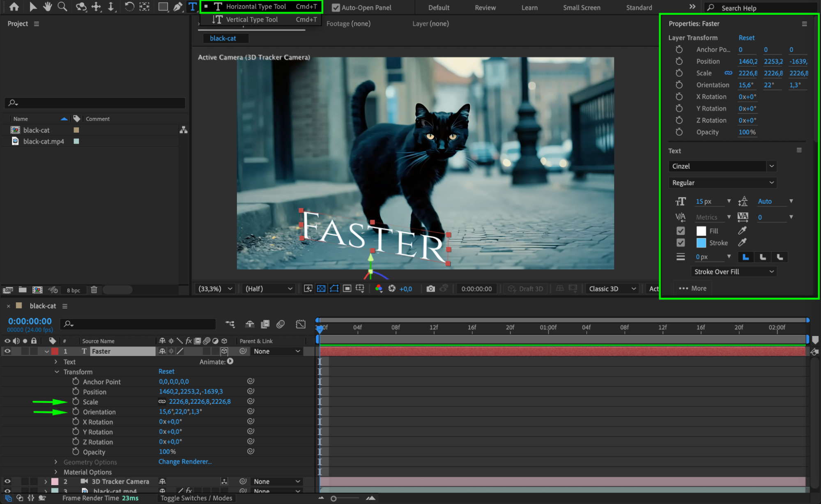
Task: Open the Classic 3D renderer dropdown
Action: [612, 289]
